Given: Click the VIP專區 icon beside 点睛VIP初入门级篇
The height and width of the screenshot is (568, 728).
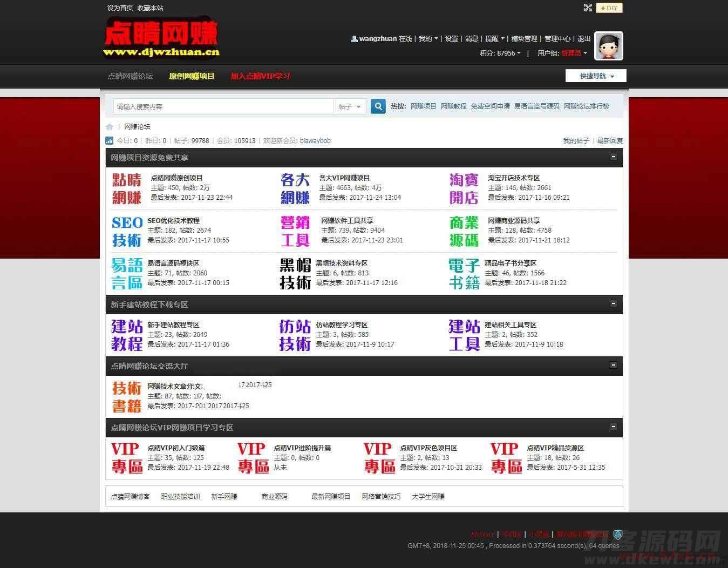Looking at the screenshot, I should point(127,457).
